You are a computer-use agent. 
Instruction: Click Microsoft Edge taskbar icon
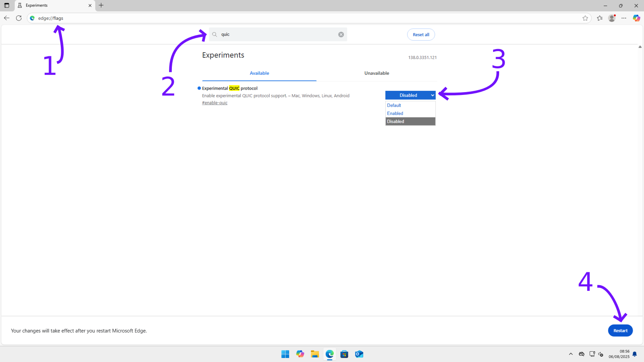[330, 354]
